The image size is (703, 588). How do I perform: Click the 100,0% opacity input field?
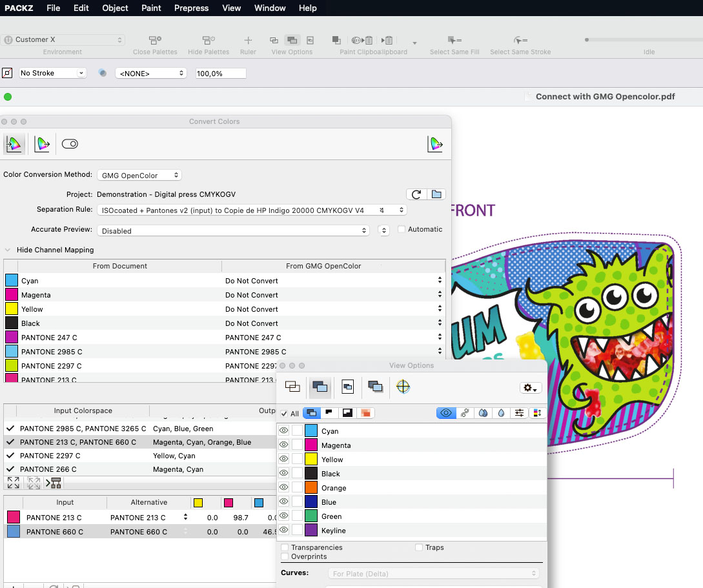pyautogui.click(x=221, y=73)
